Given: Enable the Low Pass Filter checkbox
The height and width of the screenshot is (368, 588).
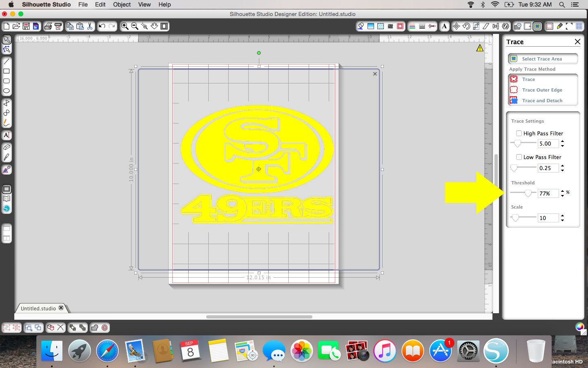Looking at the screenshot, I should point(519,157).
